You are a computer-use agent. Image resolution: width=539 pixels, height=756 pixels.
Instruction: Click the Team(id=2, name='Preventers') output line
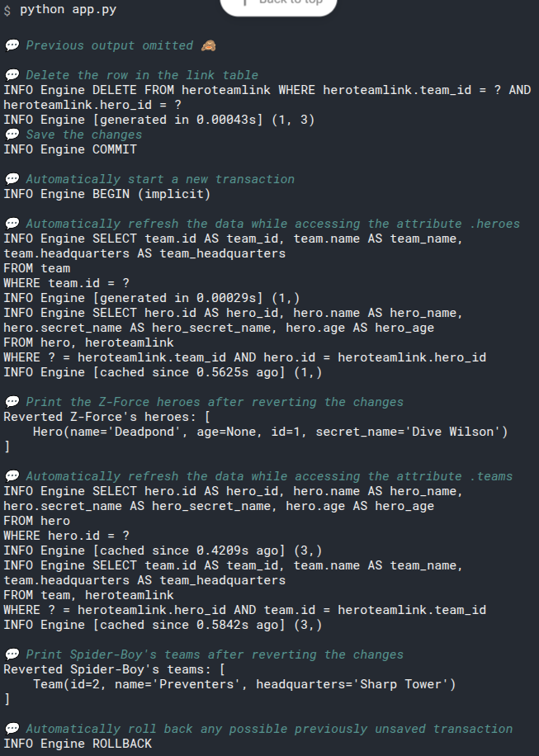243,684
